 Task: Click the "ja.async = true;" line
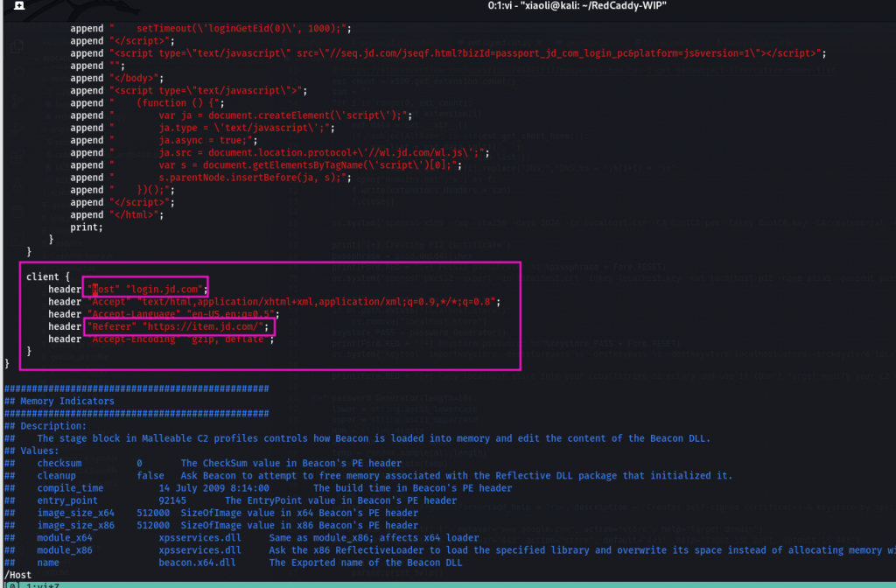point(164,141)
